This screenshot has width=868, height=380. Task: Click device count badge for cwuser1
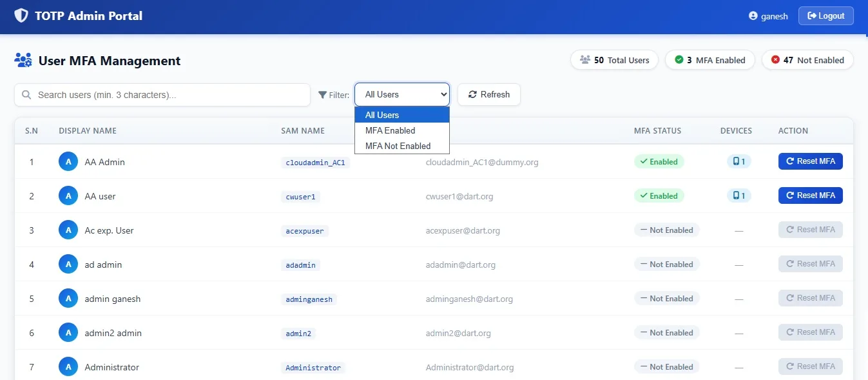[738, 195]
